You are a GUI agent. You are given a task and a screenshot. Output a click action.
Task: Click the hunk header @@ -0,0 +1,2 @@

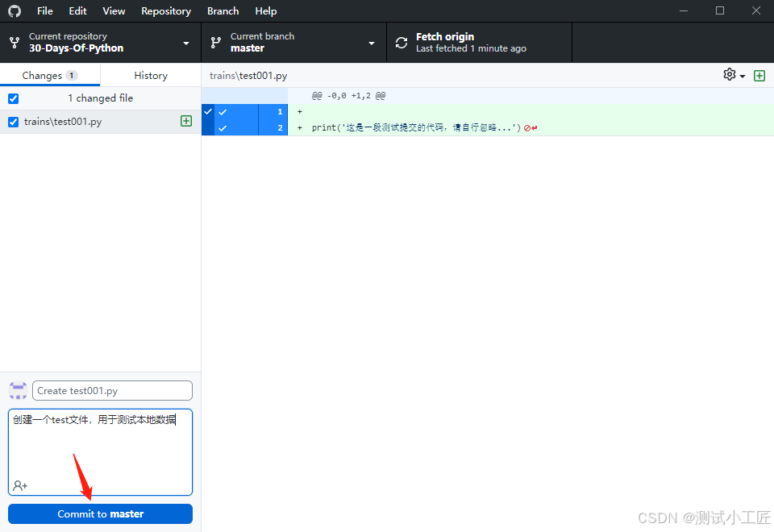click(x=348, y=96)
